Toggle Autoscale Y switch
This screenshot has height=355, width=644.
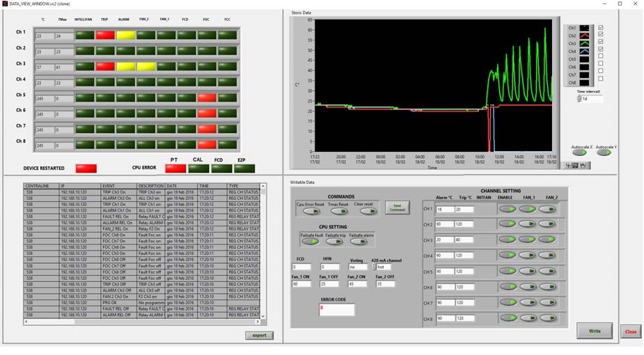point(604,152)
